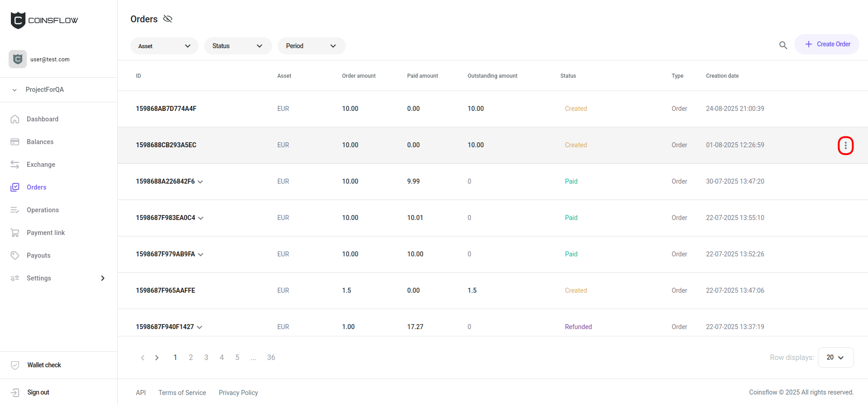Viewport: 868px width, 405px height.
Task: Open the Terms of Service link
Action: pos(182,393)
